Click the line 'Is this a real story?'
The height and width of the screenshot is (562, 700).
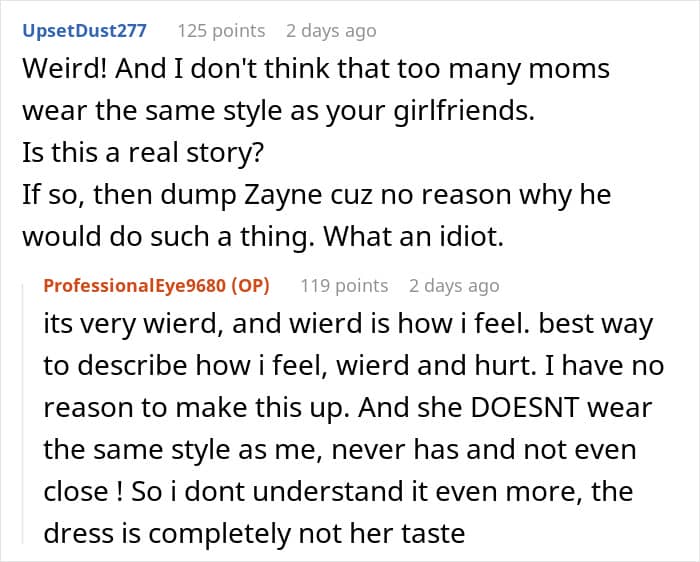[143, 152]
